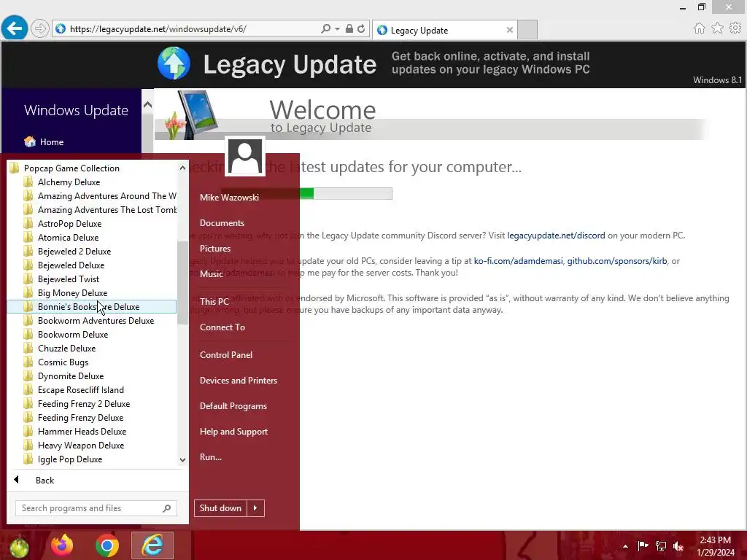
Task: Open the ko-fi.com/adamdemasi link
Action: pos(519,261)
